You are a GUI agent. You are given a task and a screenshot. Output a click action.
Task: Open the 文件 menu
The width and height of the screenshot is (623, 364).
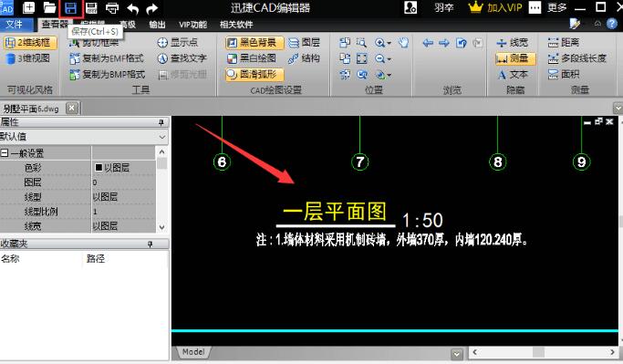point(15,25)
